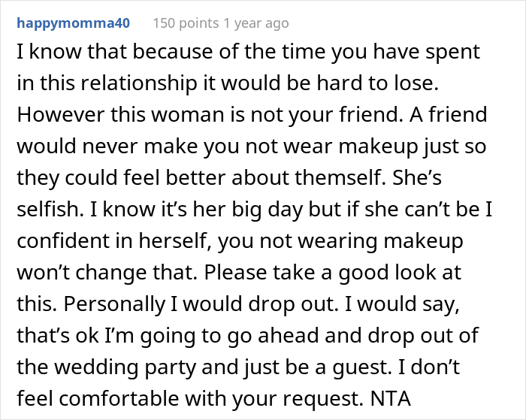
Task: Click the word 'relationship' in second line
Action: point(138,83)
